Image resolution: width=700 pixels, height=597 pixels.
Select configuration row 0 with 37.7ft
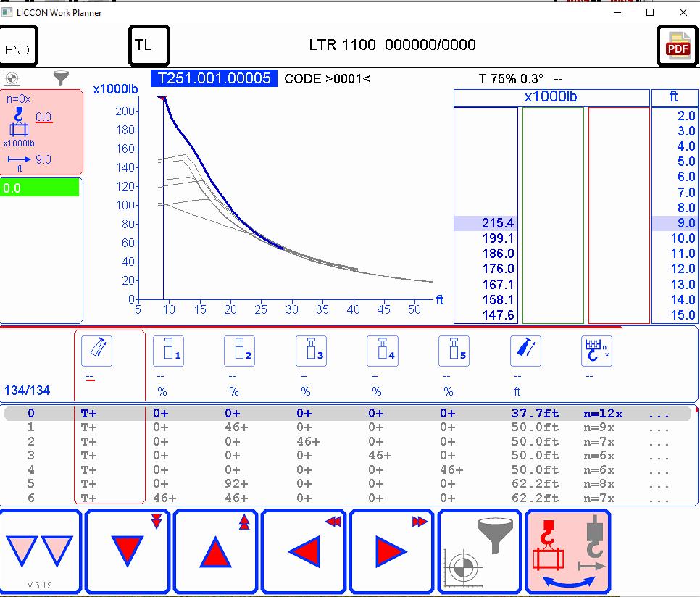(349, 414)
